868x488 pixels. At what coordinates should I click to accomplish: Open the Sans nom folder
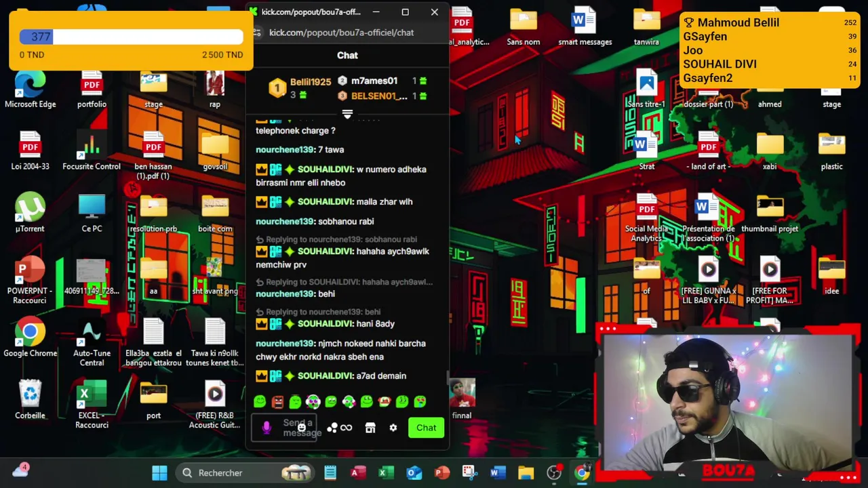coord(523,27)
